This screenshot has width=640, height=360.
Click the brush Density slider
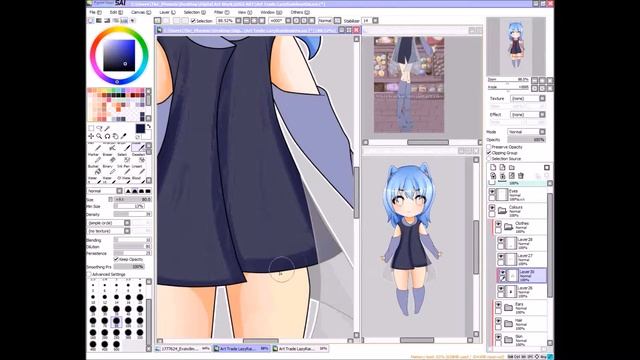(132, 214)
